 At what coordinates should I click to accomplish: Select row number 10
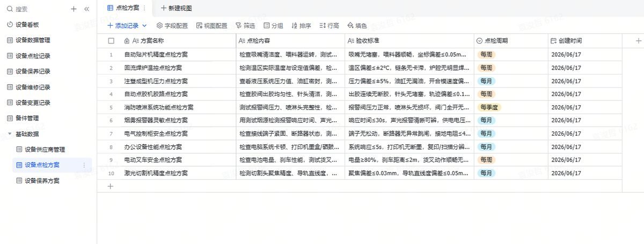pos(111,173)
